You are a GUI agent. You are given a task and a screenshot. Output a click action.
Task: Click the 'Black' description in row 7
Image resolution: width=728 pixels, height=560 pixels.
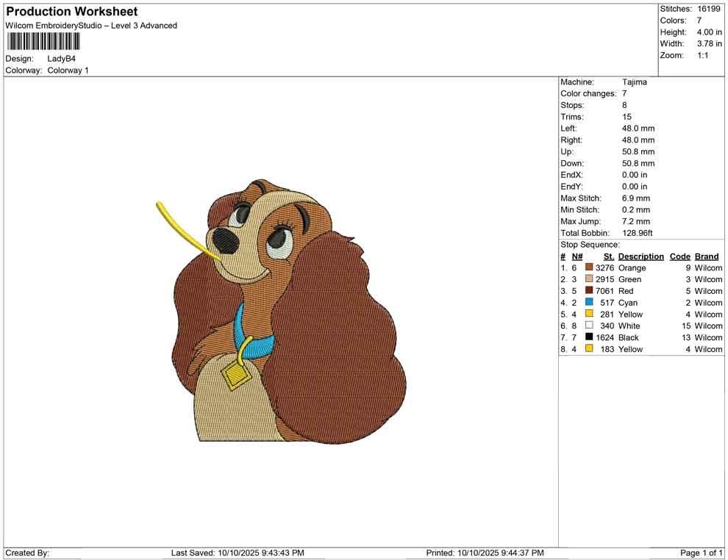[628, 337]
